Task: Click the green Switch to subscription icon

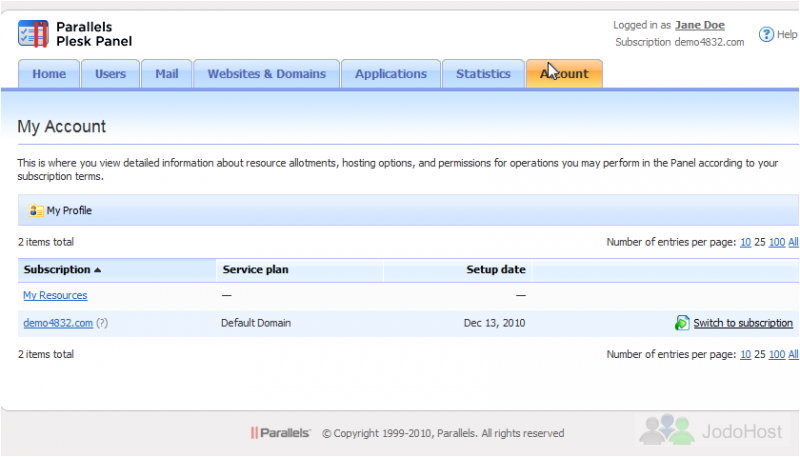Action: [x=682, y=323]
